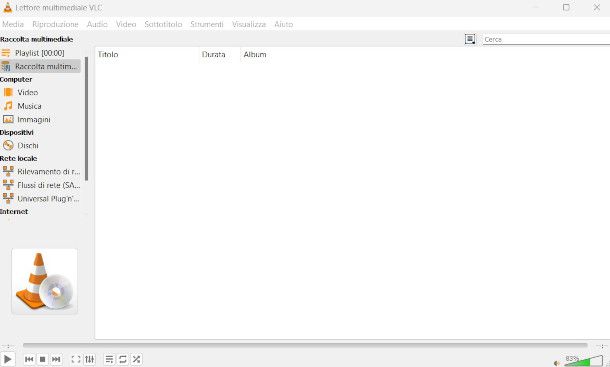
Task: Click the Rete locale section header
Action: click(19, 158)
